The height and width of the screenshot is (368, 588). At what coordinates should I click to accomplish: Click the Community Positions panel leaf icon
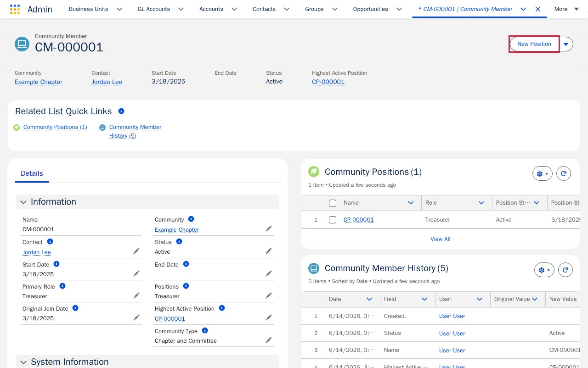click(x=314, y=172)
